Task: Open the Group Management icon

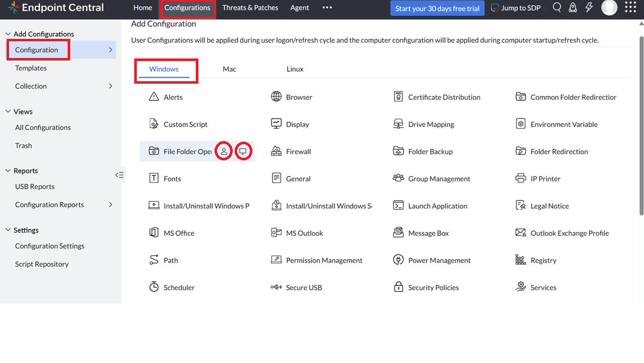Action: point(398,178)
